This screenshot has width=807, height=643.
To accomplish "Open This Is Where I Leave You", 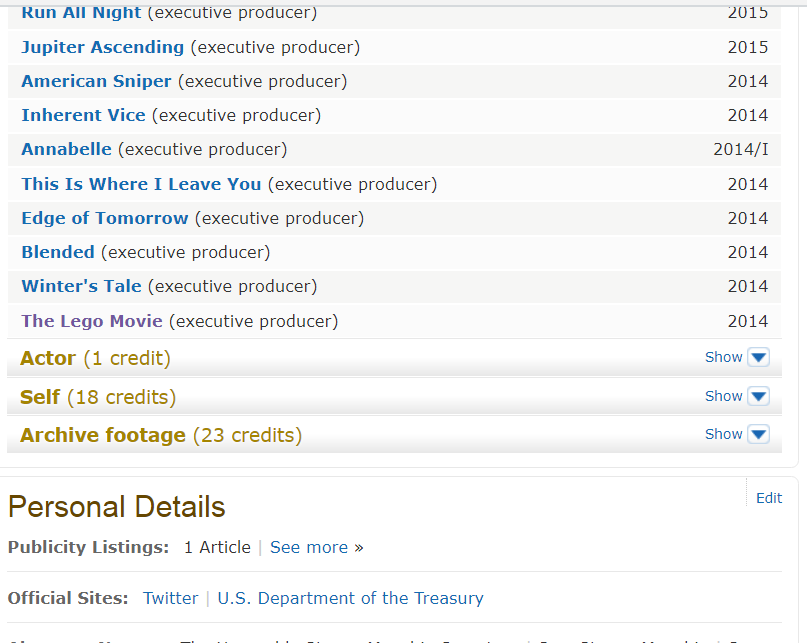I will [141, 184].
